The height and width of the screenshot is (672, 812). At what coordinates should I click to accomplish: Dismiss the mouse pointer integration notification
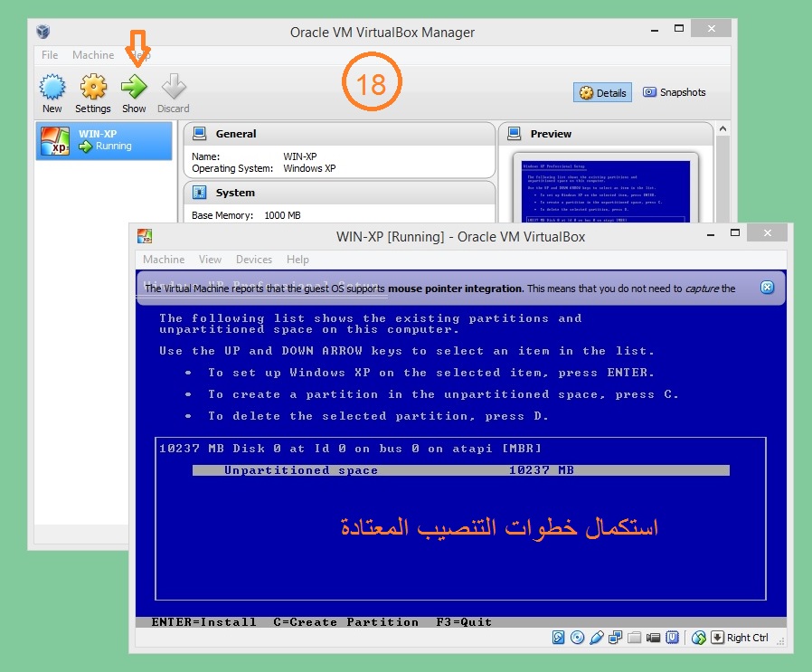(767, 288)
